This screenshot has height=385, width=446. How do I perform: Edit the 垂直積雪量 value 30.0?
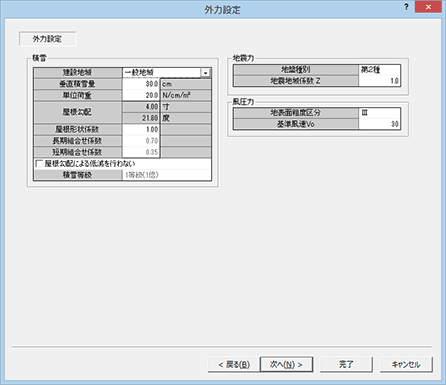(x=141, y=84)
